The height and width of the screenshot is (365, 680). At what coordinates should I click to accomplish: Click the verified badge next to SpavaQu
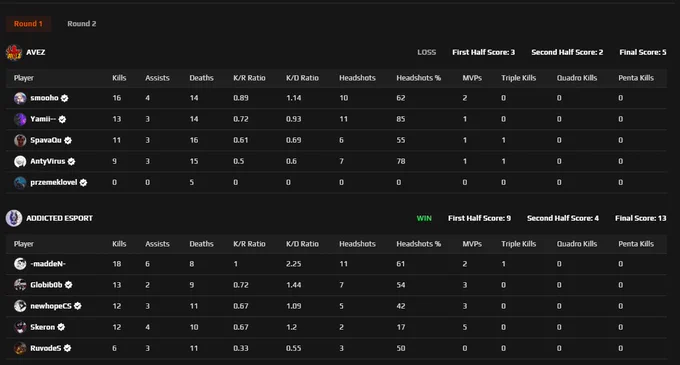click(x=68, y=140)
